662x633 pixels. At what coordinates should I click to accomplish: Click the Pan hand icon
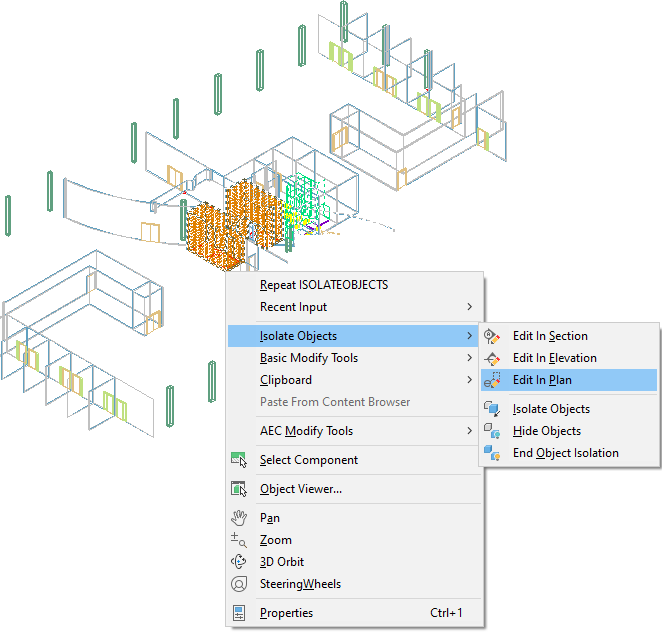click(239, 518)
